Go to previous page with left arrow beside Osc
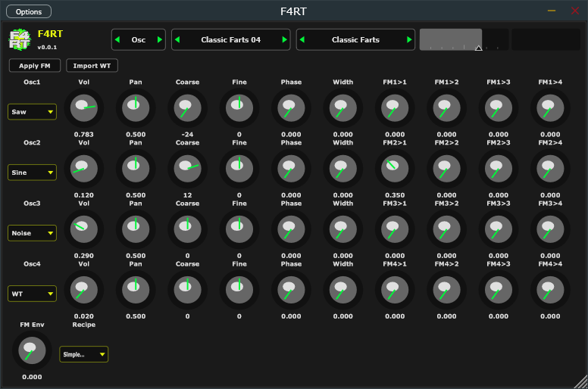 point(117,39)
